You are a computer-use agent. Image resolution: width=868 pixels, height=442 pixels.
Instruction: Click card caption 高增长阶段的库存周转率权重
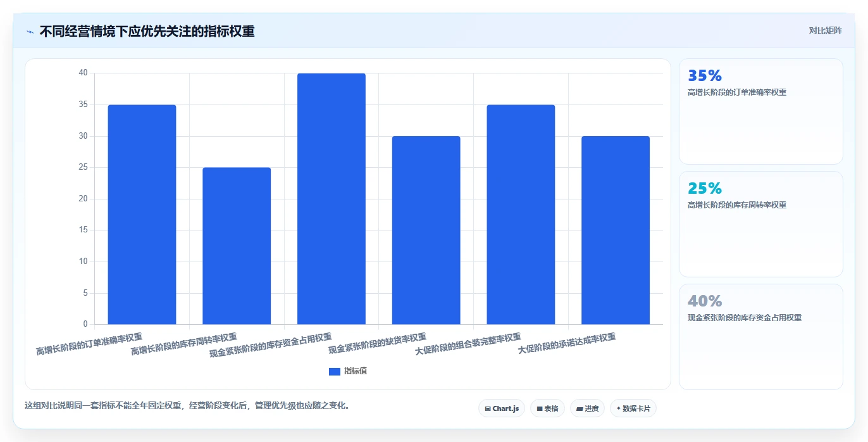[737, 205]
